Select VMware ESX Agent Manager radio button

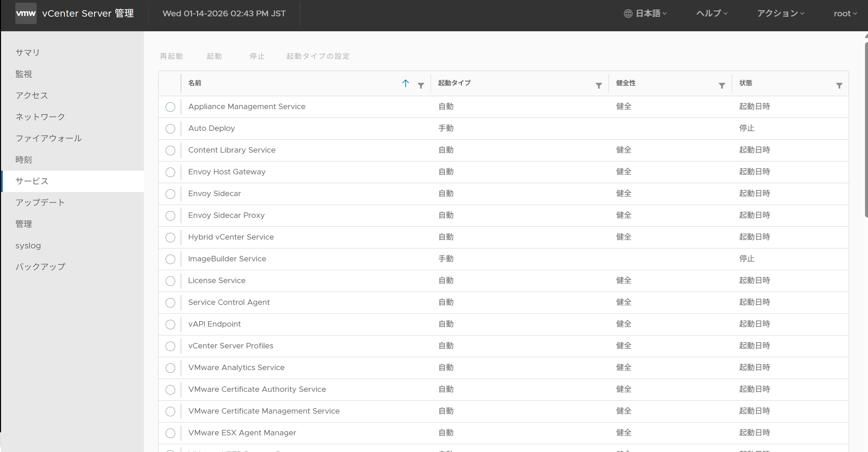[x=170, y=433]
